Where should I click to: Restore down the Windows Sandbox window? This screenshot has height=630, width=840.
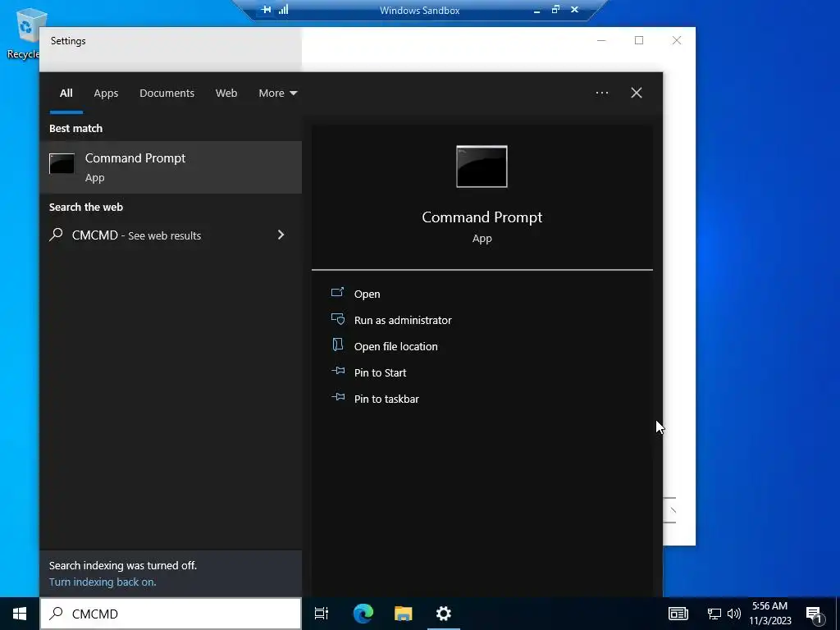click(x=555, y=9)
